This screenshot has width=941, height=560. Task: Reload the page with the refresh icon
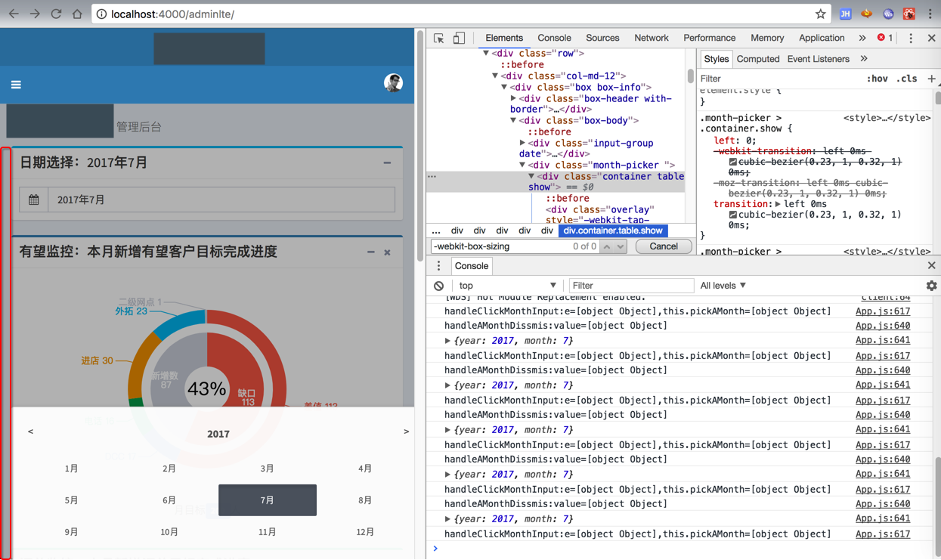tap(56, 14)
